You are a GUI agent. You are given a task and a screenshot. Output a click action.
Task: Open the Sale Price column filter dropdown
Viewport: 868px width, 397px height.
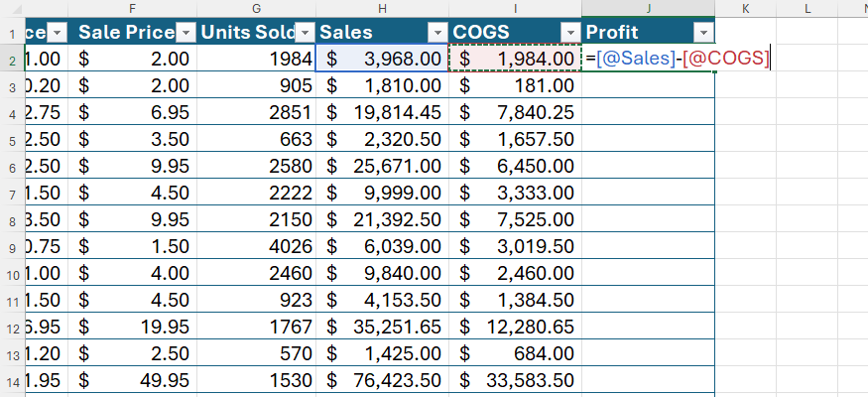point(187,33)
